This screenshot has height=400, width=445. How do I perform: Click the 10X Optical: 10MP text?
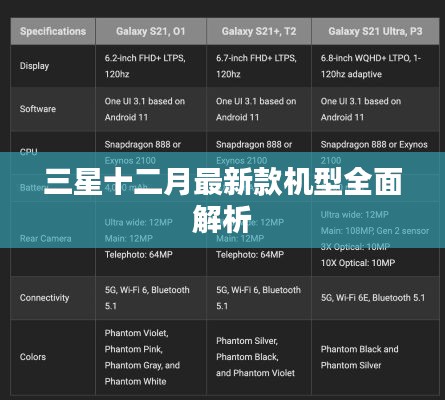(358, 263)
